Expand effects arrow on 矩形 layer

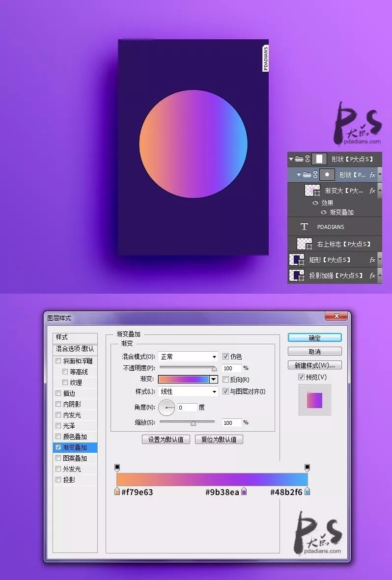(x=380, y=260)
